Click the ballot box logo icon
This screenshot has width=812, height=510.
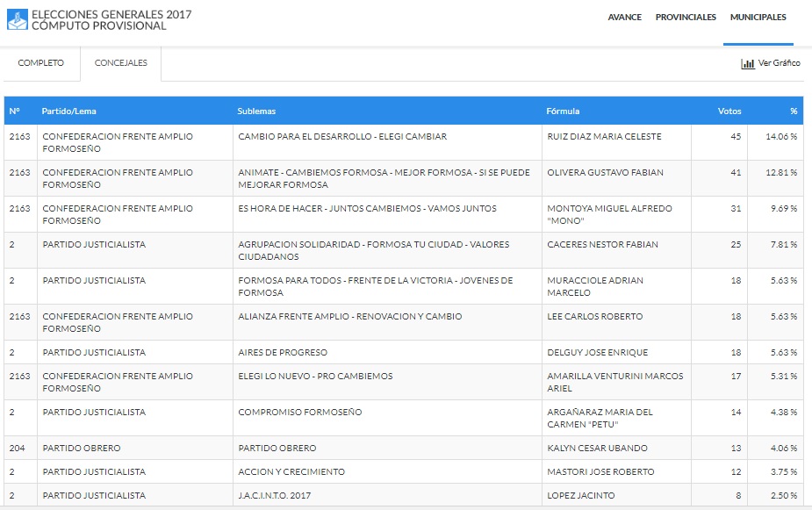pos(18,20)
